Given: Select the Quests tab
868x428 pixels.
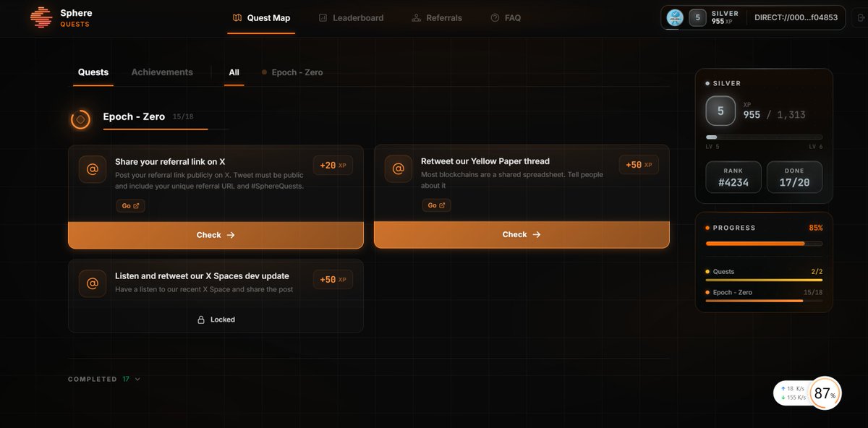Looking at the screenshot, I should 93,72.
